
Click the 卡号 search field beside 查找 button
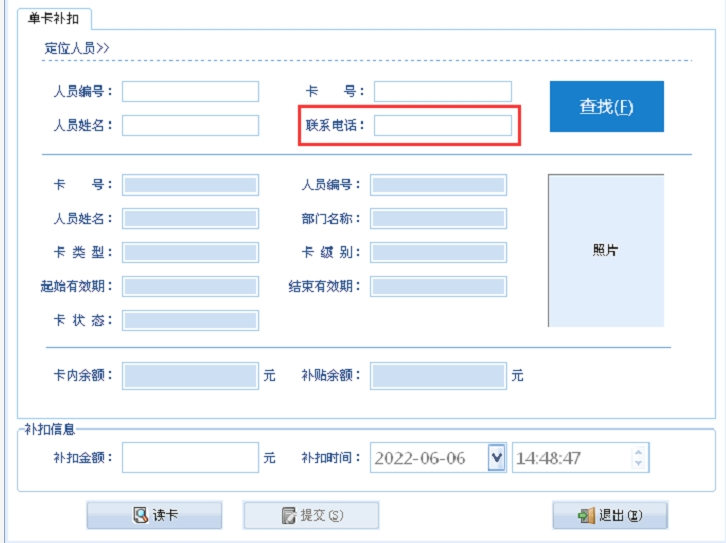(x=442, y=92)
